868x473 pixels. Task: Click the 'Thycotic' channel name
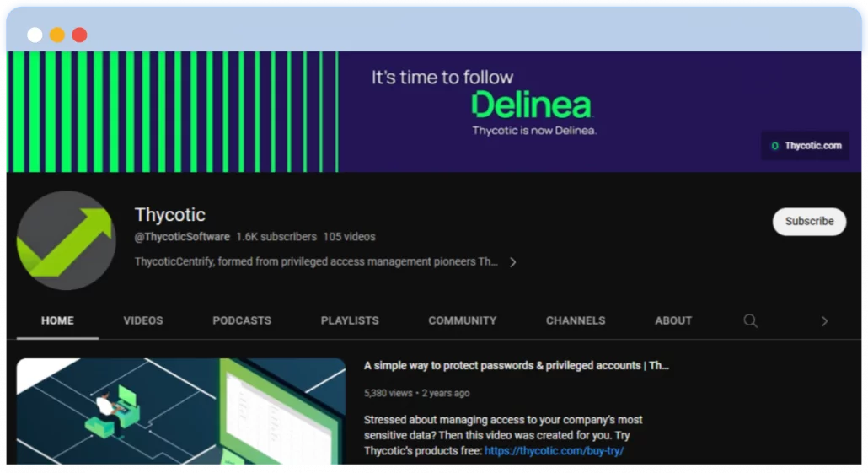[x=170, y=215]
